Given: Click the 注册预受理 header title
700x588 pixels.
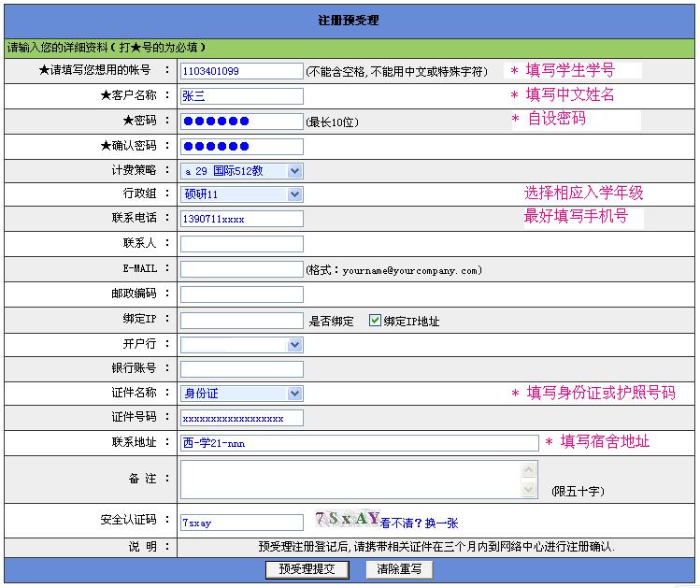Looking at the screenshot, I should 349,21.
